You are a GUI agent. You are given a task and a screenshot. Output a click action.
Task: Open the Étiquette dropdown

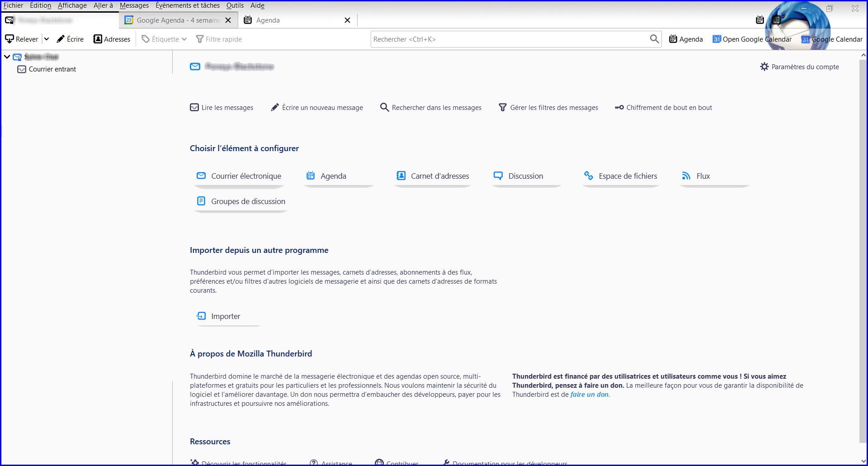[165, 39]
